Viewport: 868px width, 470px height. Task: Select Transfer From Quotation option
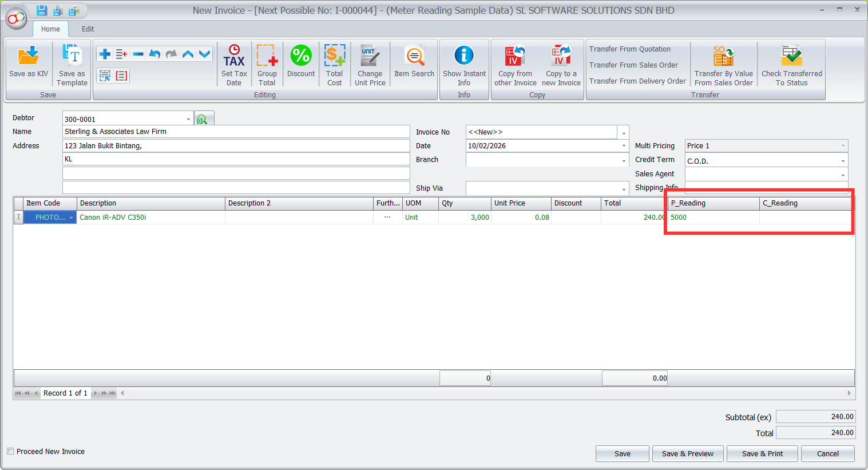[x=630, y=49]
